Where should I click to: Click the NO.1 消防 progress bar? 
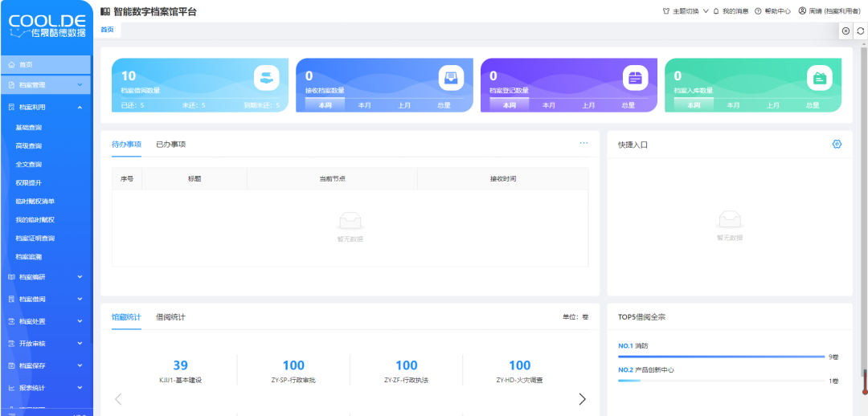click(x=721, y=357)
